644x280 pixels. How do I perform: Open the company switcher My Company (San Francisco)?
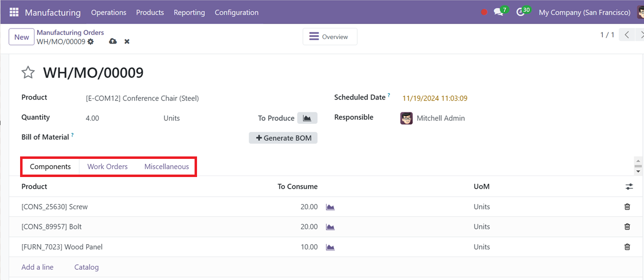pos(585,12)
